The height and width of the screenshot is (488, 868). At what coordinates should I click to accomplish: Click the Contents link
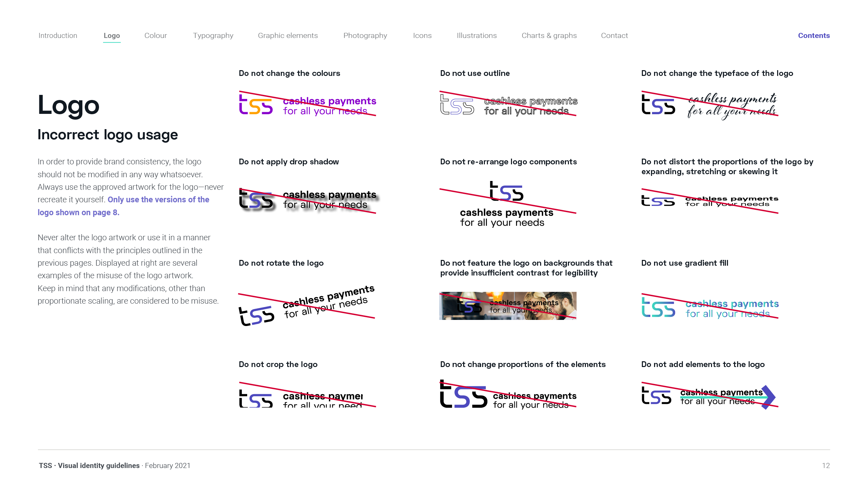coord(813,36)
